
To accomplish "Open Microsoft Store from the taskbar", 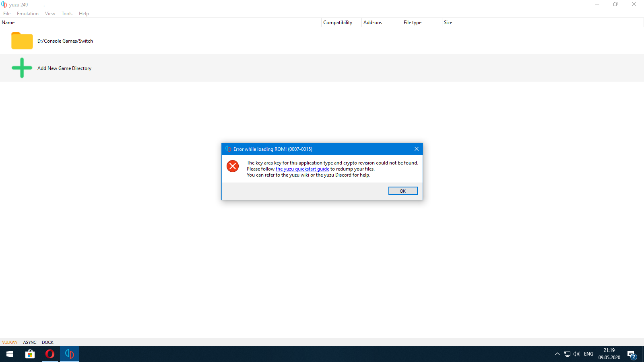I will click(30, 354).
